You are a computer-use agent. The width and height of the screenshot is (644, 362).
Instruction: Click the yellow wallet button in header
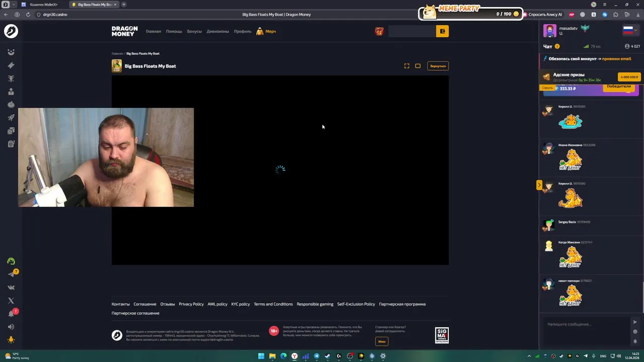(x=442, y=31)
